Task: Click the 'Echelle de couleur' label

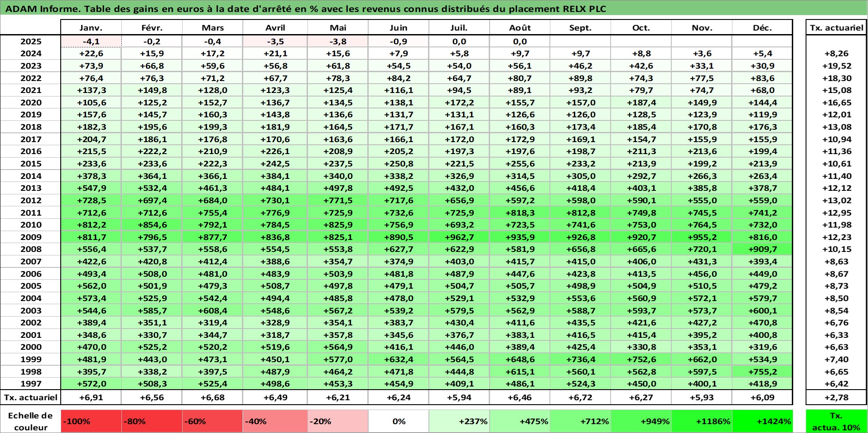Action: [30, 421]
